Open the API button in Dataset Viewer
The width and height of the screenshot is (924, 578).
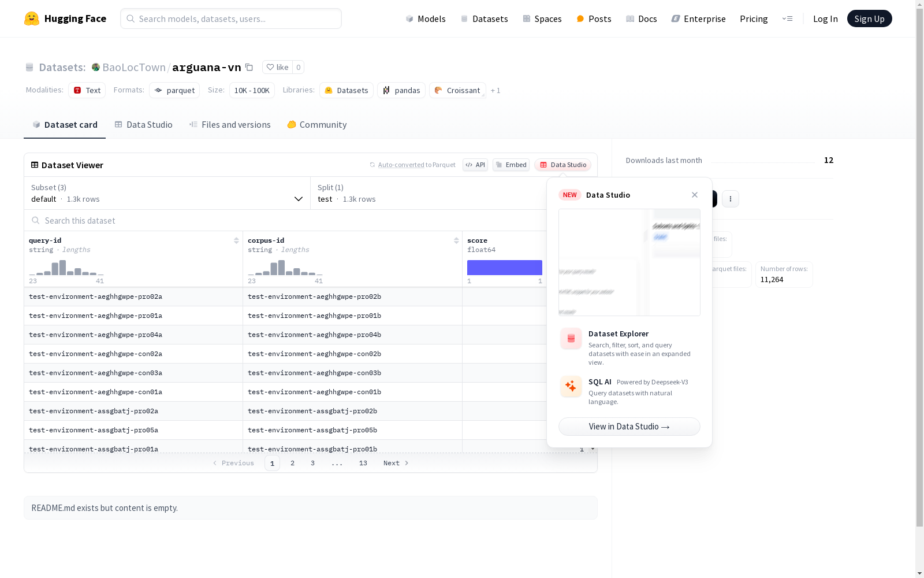click(x=475, y=165)
